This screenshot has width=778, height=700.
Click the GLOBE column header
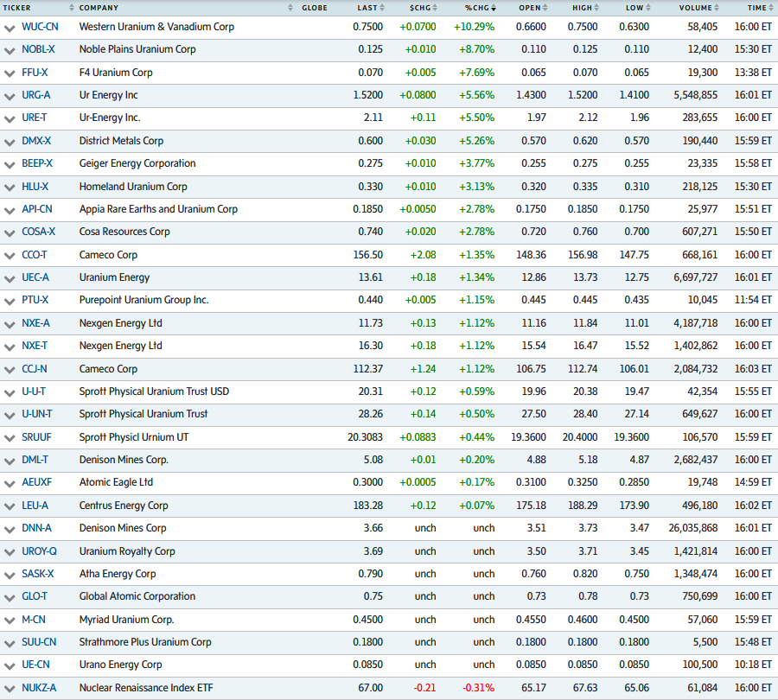pyautogui.click(x=314, y=8)
